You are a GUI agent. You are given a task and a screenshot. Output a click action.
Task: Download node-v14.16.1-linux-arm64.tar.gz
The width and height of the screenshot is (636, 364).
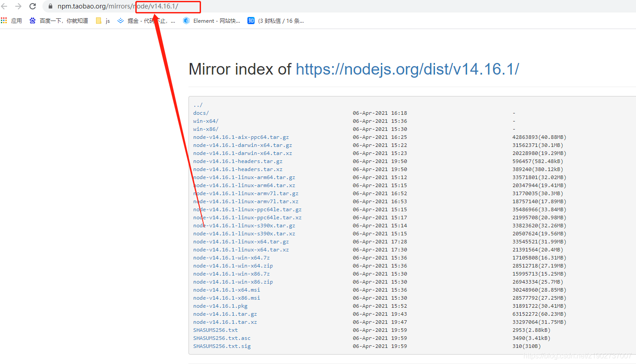tap(244, 177)
